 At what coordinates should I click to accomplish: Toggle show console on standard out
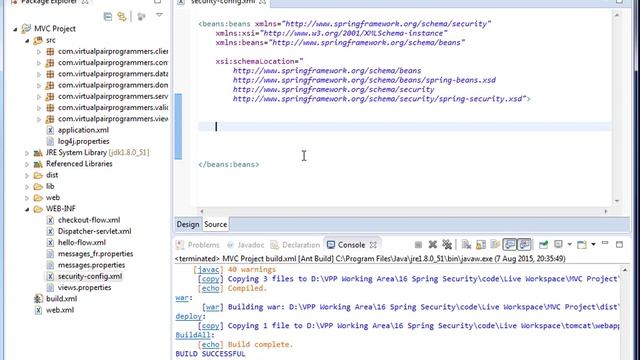[x=510, y=245]
